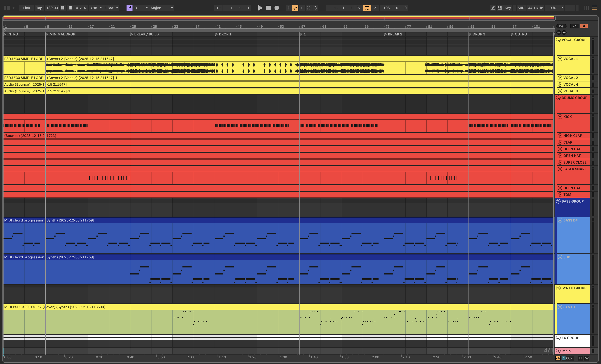Collapse the DRUMS GROUP track
The height and width of the screenshot is (364, 601).
point(558,98)
